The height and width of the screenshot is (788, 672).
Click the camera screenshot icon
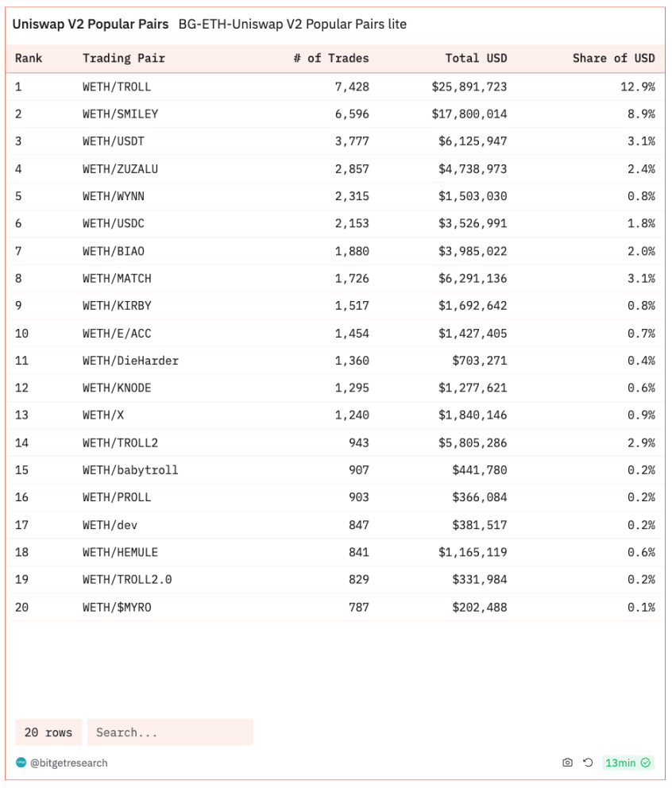coord(567,763)
